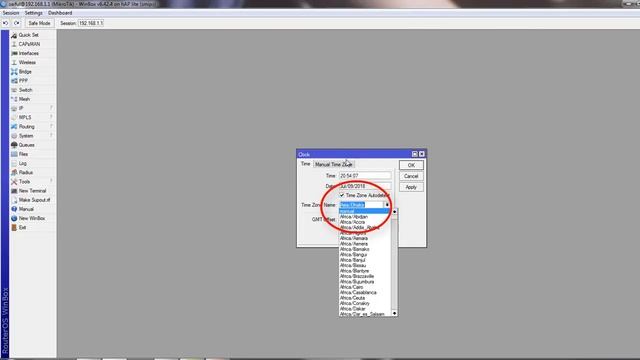Screen dimensions: 640x360
Task: Click the Routing icon in sidebar
Action: coord(14,127)
